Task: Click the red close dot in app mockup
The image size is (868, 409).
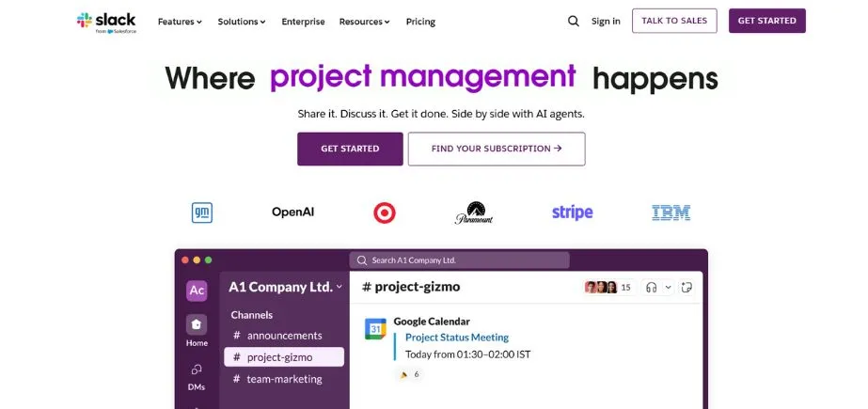Action: [185, 260]
